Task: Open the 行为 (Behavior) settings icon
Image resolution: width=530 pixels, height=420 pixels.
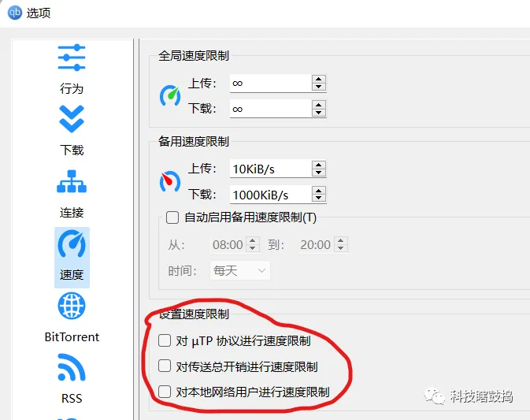Action: click(x=72, y=58)
